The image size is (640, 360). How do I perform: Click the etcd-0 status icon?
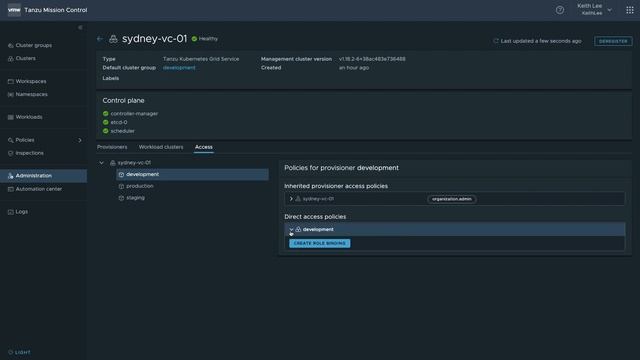click(x=106, y=122)
